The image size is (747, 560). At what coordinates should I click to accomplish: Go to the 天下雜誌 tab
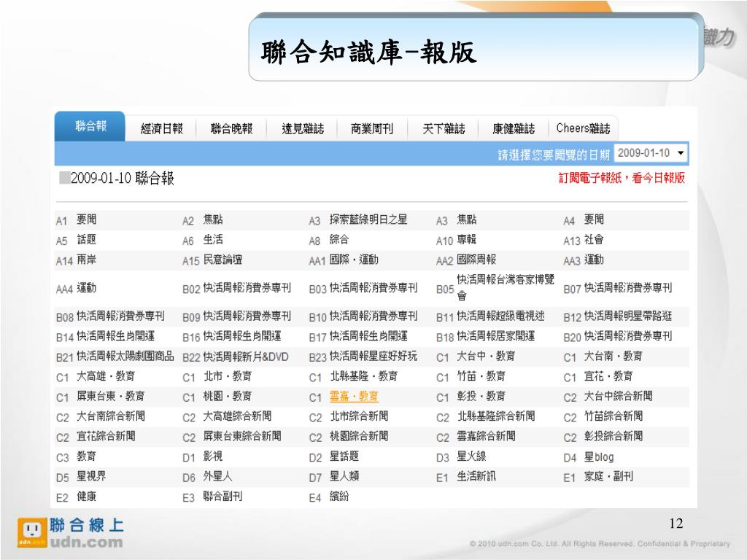coord(444,128)
